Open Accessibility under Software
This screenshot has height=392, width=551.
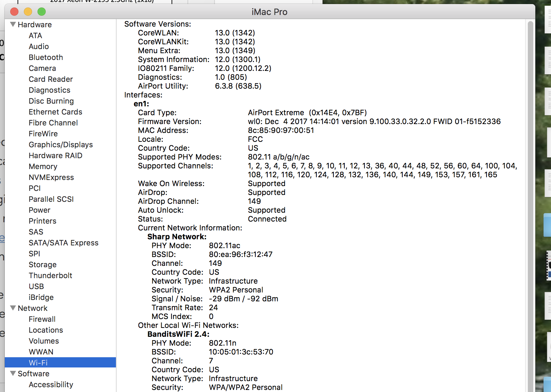click(51, 385)
